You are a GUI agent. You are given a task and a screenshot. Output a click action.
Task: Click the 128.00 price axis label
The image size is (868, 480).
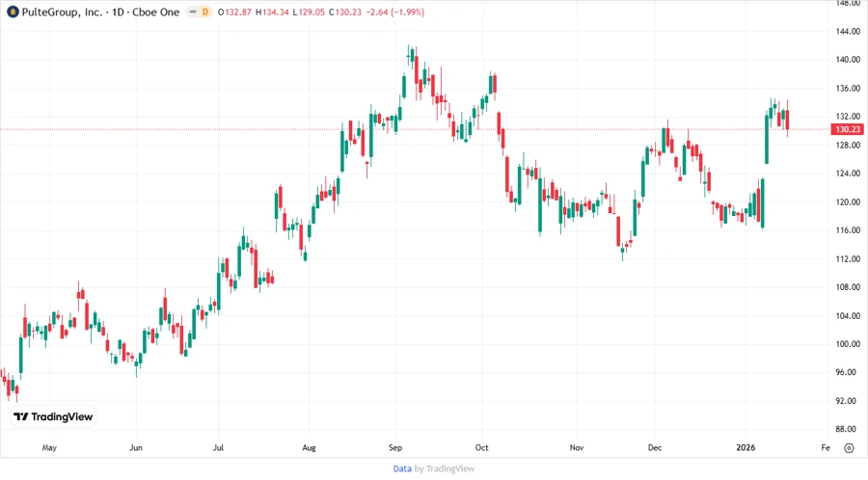(848, 145)
